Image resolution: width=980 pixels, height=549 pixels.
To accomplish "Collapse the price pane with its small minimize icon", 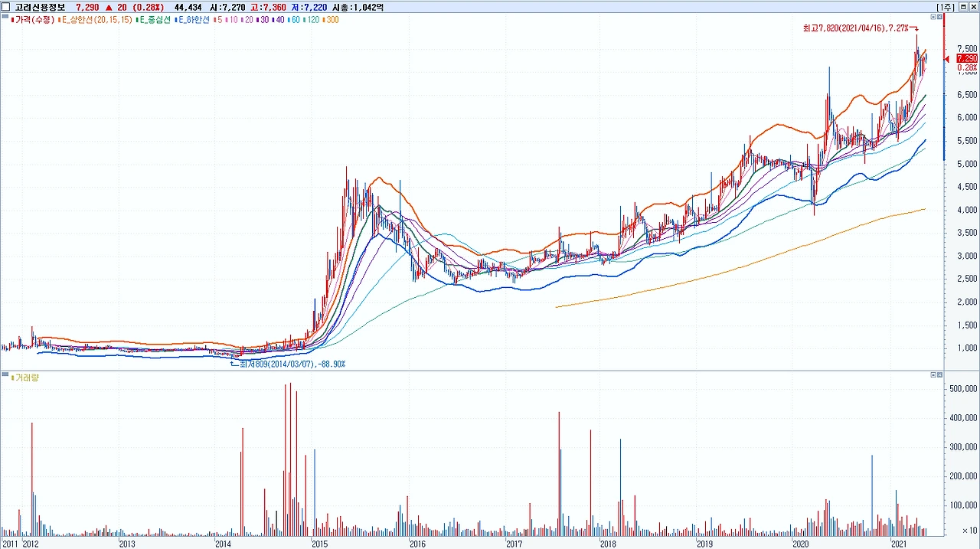I will click(933, 16).
